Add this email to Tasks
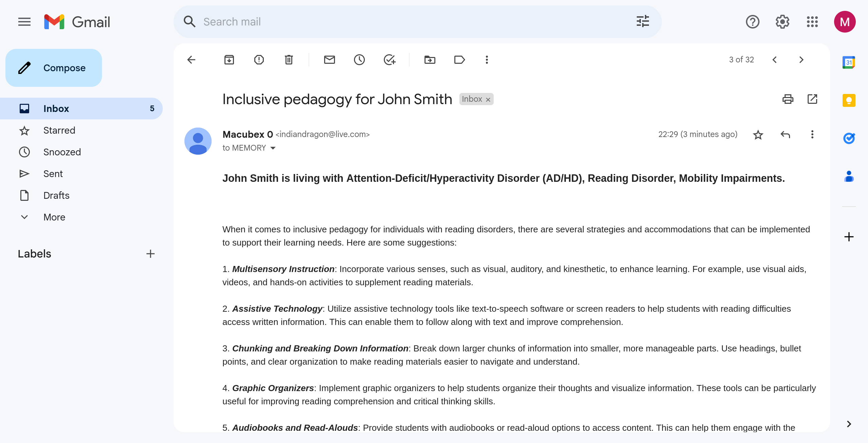 [x=389, y=60]
